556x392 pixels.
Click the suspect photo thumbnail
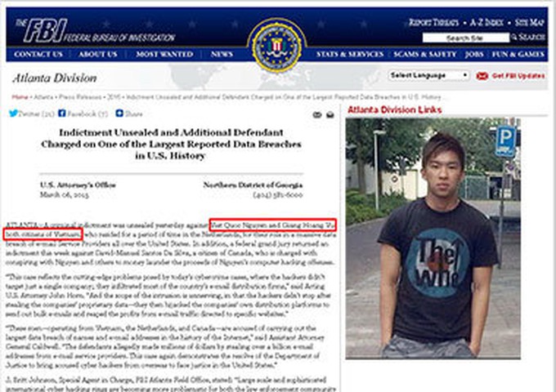[433, 238]
